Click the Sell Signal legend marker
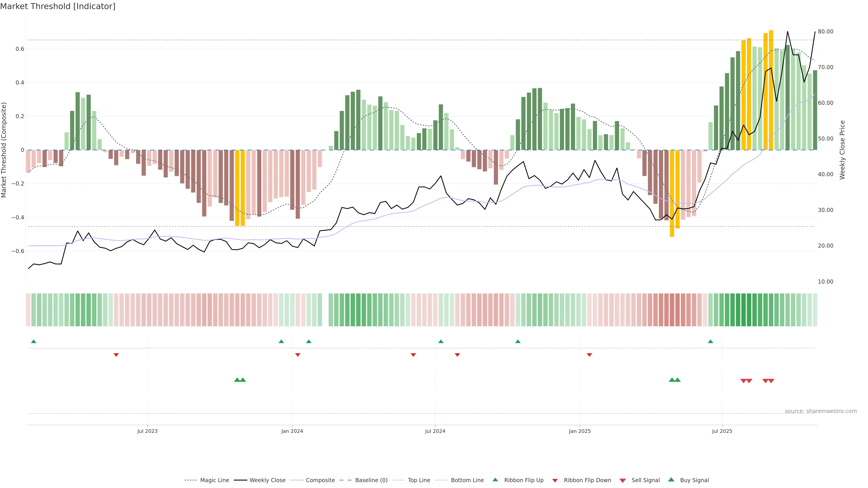 click(623, 481)
